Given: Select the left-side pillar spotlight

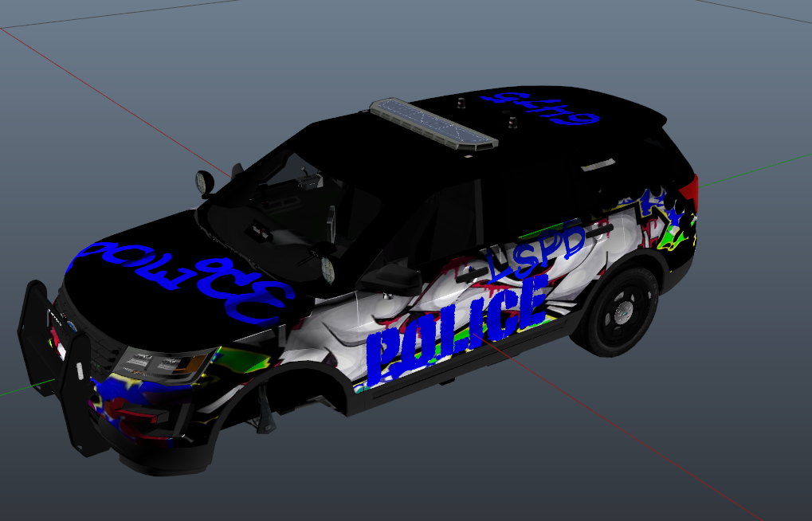Looking at the screenshot, I should 205,182.
